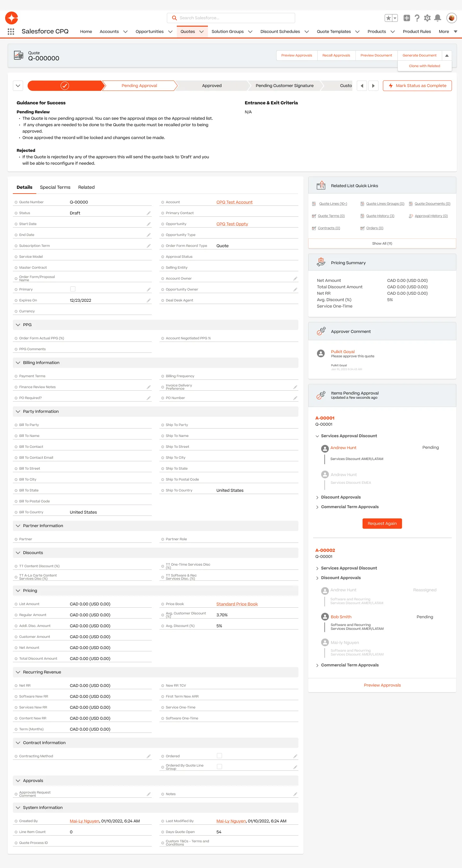
Task: Select the Pending Customer Signature stage
Action: [x=285, y=86]
